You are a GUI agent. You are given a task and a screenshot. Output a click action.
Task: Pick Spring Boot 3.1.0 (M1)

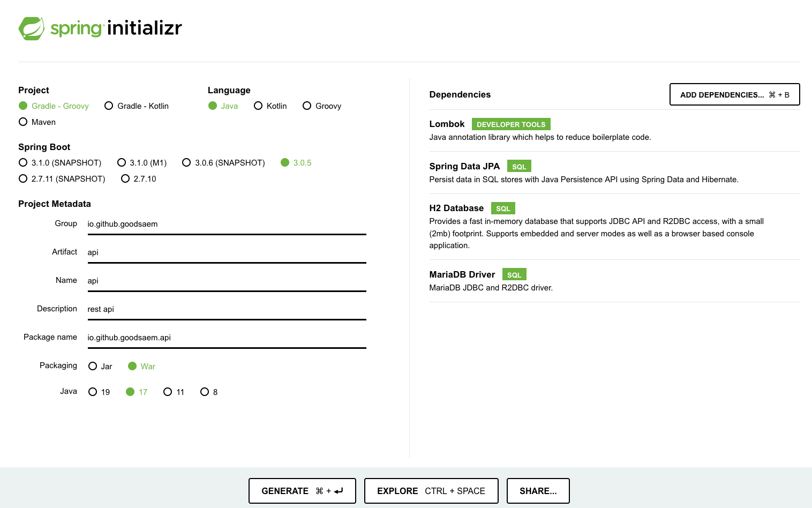pos(142,163)
